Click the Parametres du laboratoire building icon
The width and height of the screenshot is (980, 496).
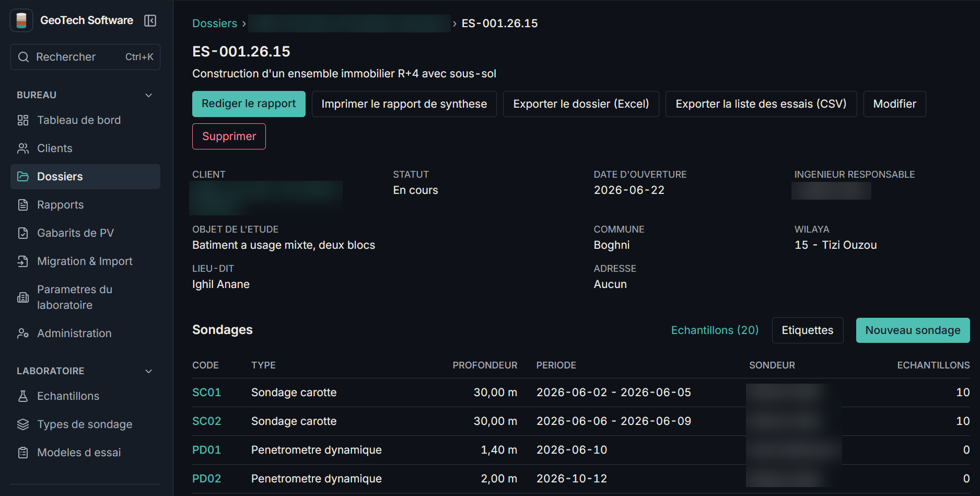23,297
